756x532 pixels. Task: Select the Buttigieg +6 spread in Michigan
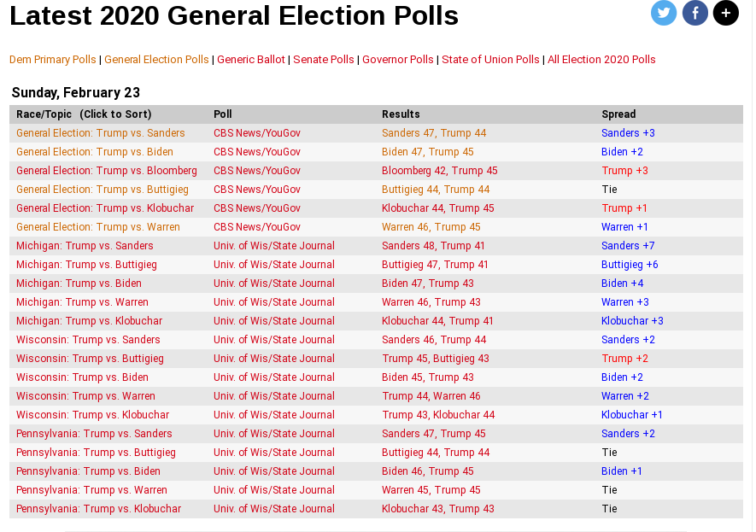630,265
